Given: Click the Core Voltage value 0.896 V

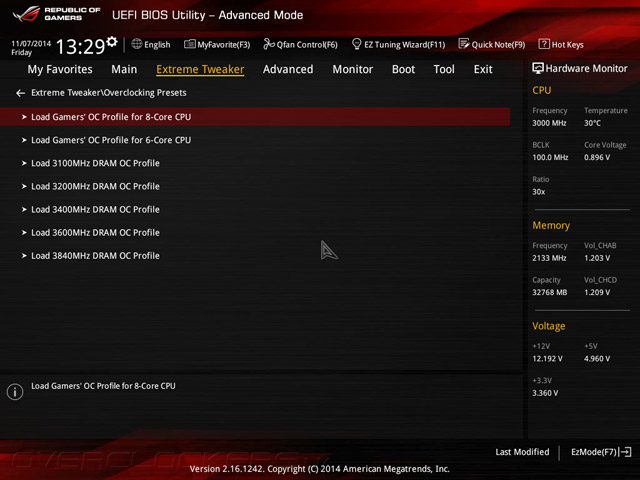Looking at the screenshot, I should (x=597, y=158).
